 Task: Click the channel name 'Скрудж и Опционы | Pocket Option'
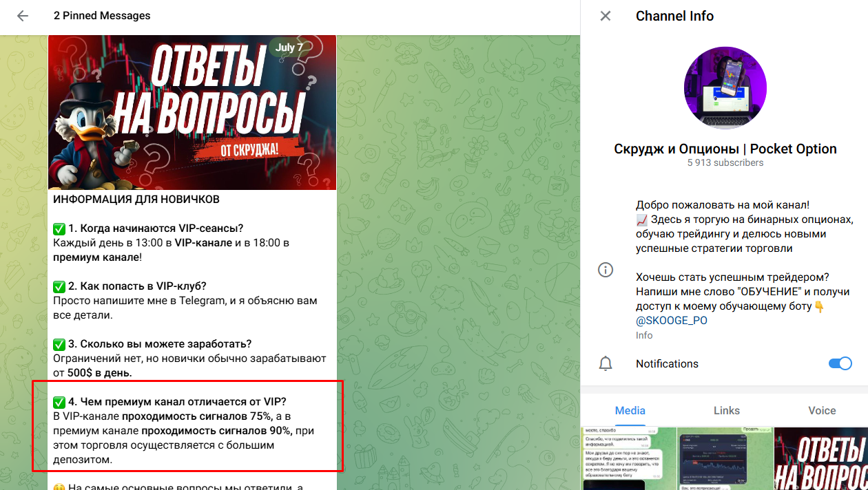(725, 149)
